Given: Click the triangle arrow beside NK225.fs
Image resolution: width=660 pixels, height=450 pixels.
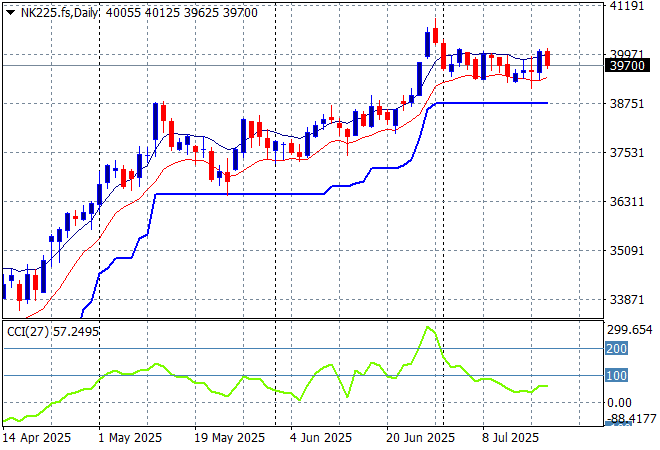Looking at the screenshot, I should point(10,13).
